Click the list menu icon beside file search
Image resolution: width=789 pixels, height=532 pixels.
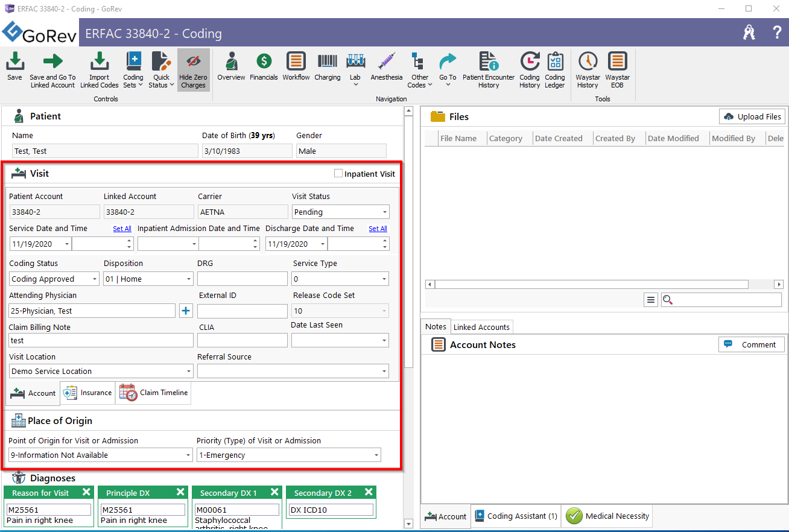click(x=651, y=300)
